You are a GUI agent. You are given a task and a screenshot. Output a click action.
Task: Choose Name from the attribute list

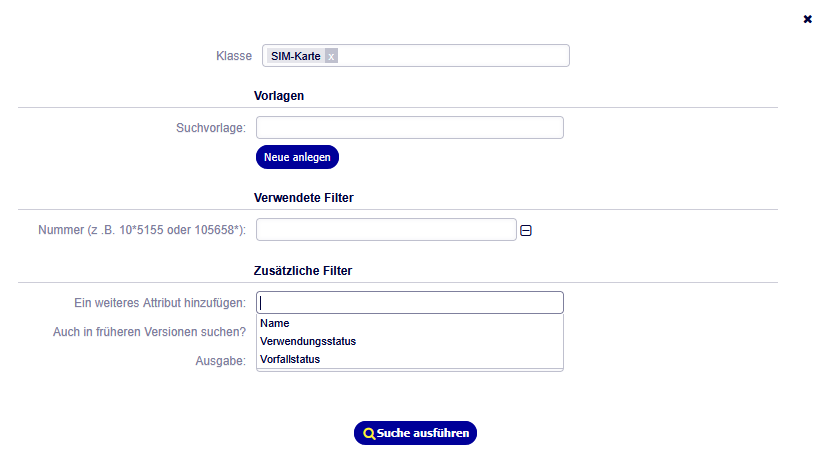[275, 323]
